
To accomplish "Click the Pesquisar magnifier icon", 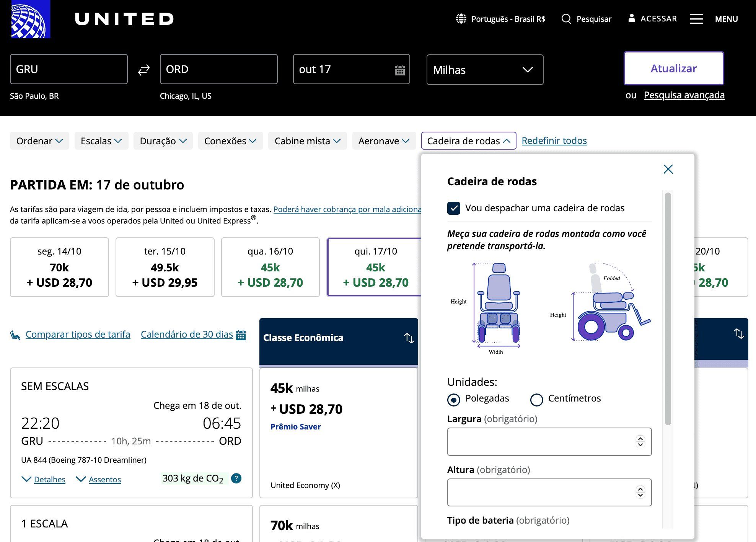I will click(x=566, y=19).
